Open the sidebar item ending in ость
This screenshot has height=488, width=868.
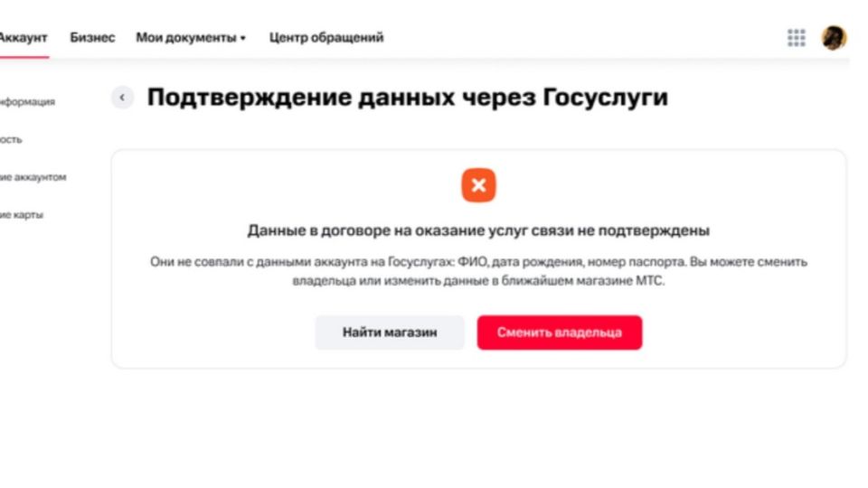11,139
